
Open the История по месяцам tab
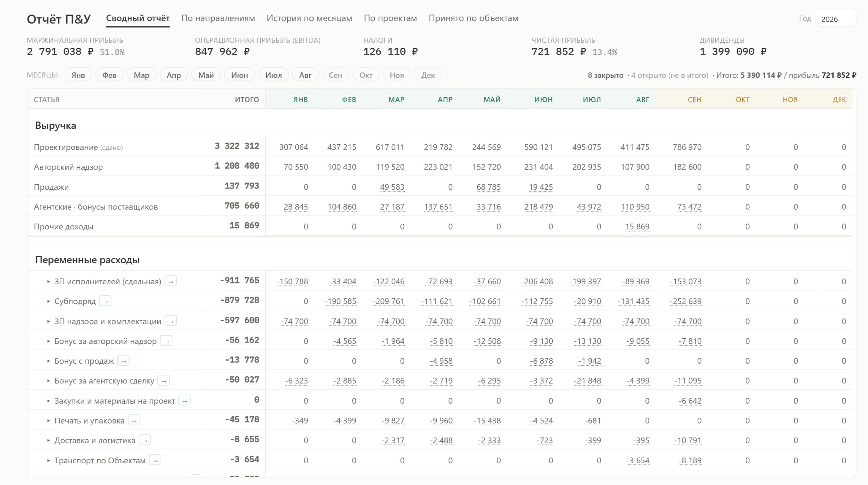coord(309,18)
